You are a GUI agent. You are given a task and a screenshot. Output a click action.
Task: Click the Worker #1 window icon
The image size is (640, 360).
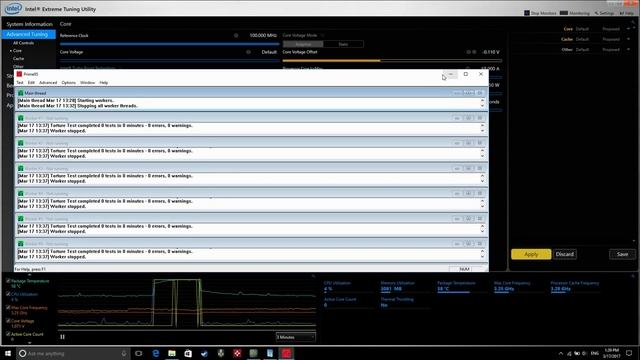pos(20,118)
